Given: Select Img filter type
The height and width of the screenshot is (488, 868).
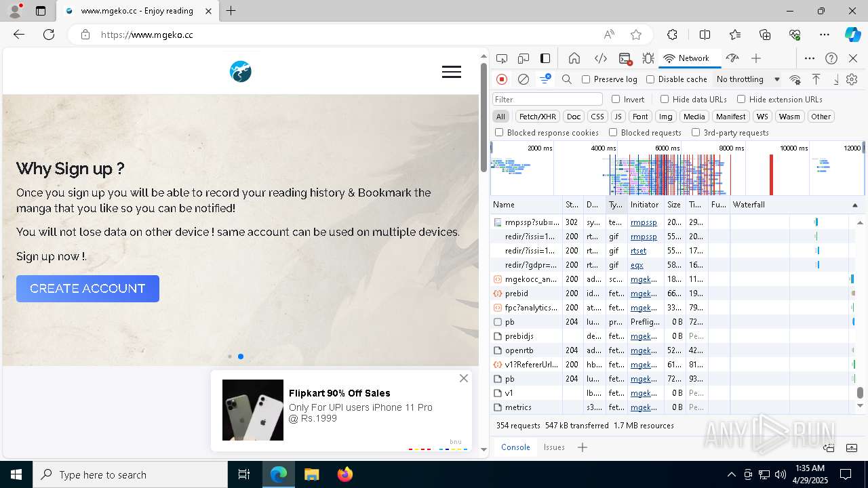Looking at the screenshot, I should coord(666,117).
